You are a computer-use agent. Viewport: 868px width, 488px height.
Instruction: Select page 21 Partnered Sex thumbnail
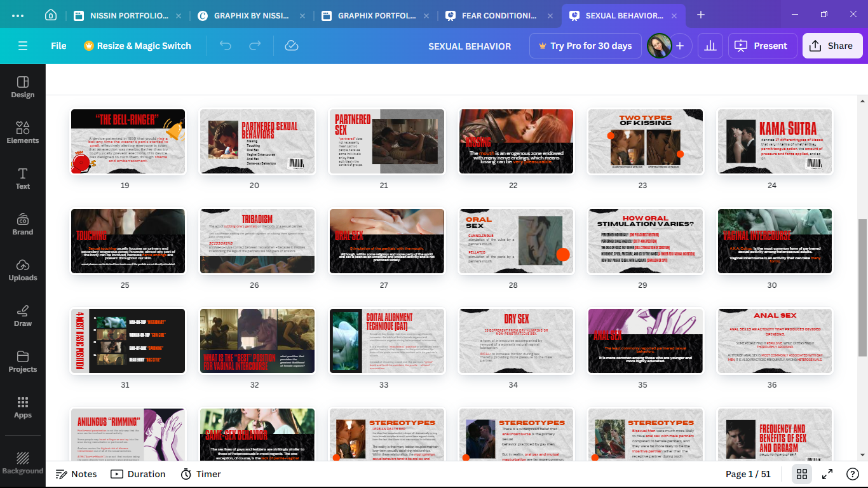click(x=387, y=141)
